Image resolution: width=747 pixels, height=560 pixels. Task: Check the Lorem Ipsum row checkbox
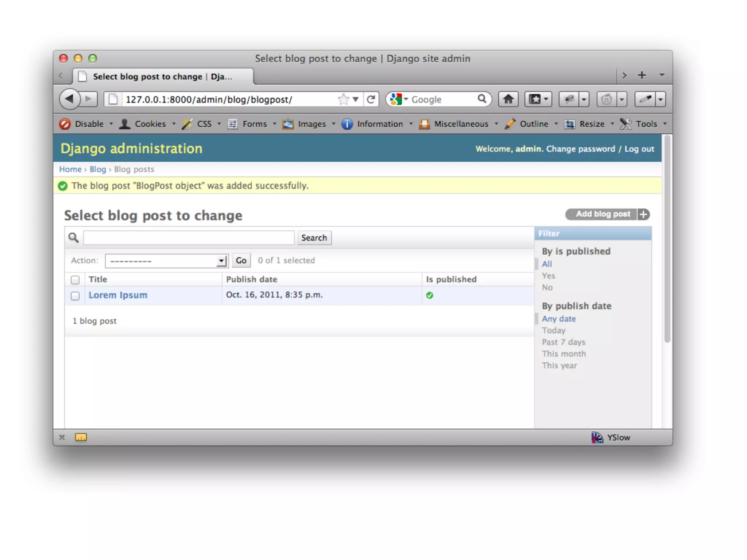point(75,296)
